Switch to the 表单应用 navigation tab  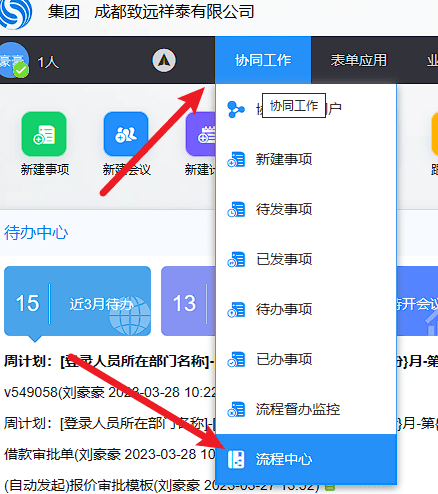click(359, 60)
